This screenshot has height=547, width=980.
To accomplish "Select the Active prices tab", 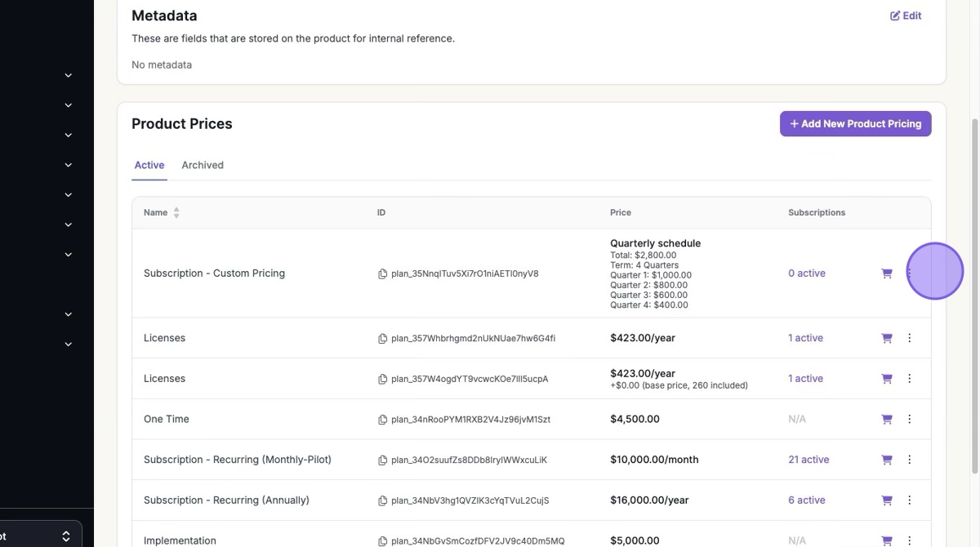I will coord(149,165).
